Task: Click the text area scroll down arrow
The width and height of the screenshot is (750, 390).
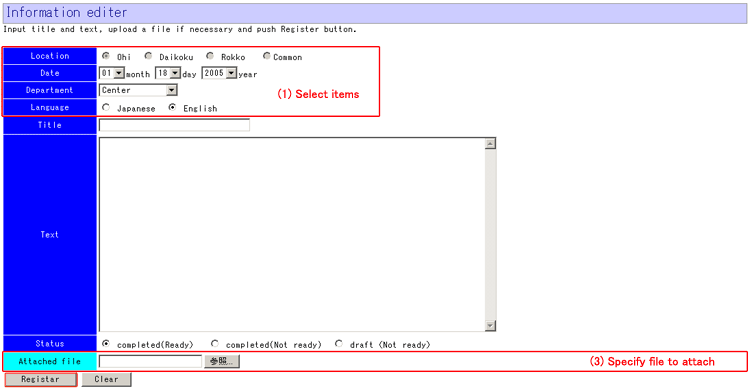Action: click(490, 325)
